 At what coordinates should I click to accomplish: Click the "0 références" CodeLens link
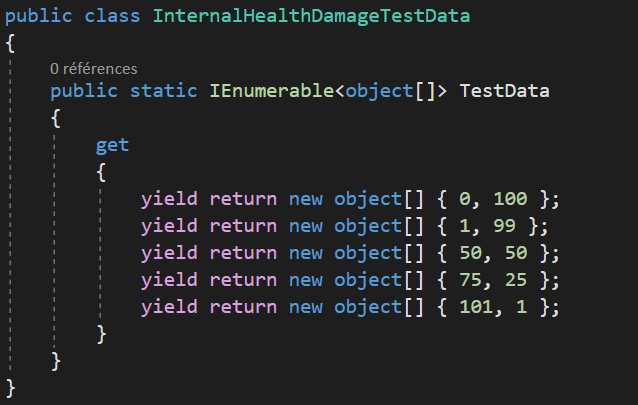[x=93, y=68]
